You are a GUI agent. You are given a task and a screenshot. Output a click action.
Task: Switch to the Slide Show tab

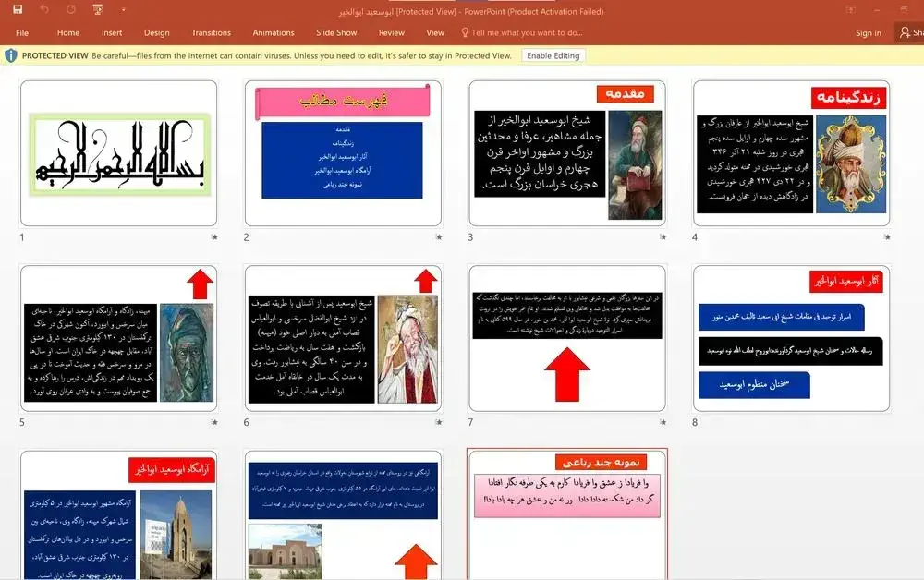[x=336, y=32]
